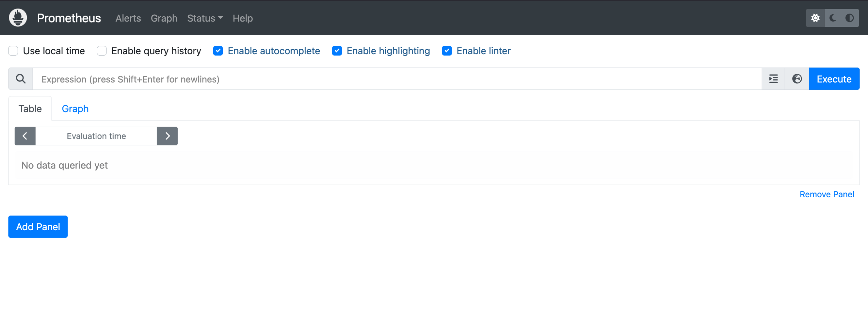Select the auto theme half-circle icon
This screenshot has width=868, height=312.
(849, 18)
